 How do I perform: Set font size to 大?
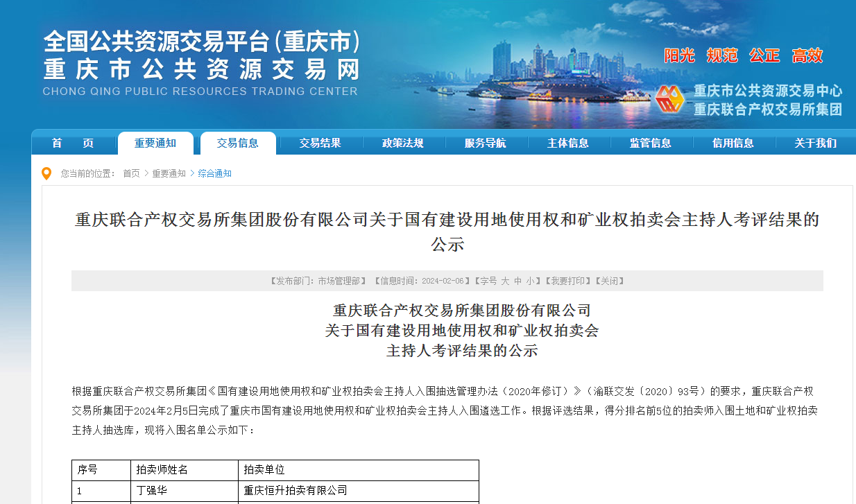[505, 281]
